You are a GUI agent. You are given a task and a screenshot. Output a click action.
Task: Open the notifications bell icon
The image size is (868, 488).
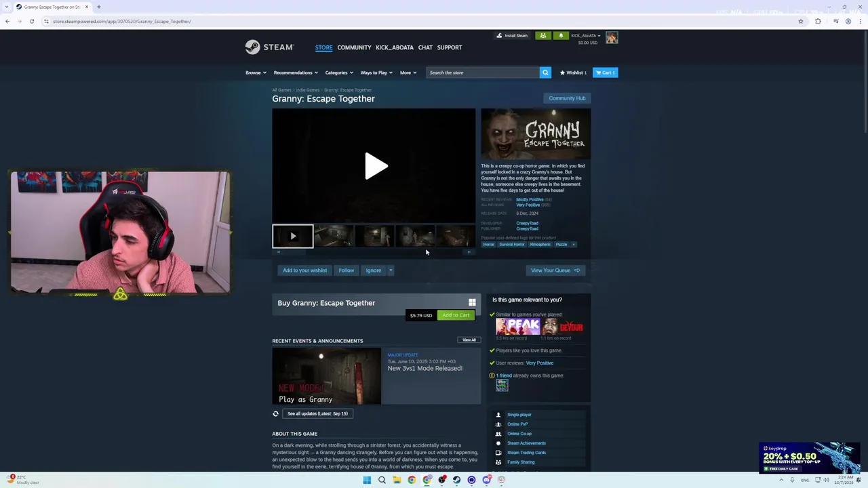tap(561, 35)
